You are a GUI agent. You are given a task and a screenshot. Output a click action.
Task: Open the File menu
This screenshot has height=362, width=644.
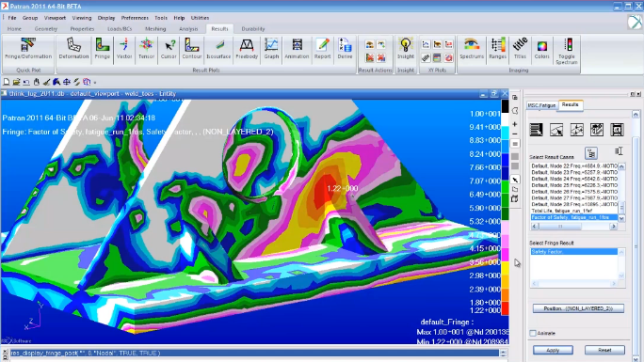[12, 18]
